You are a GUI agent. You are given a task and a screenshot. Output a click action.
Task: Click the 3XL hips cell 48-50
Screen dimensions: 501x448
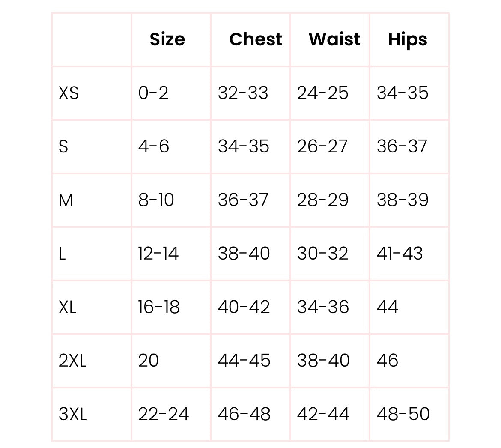point(403,414)
